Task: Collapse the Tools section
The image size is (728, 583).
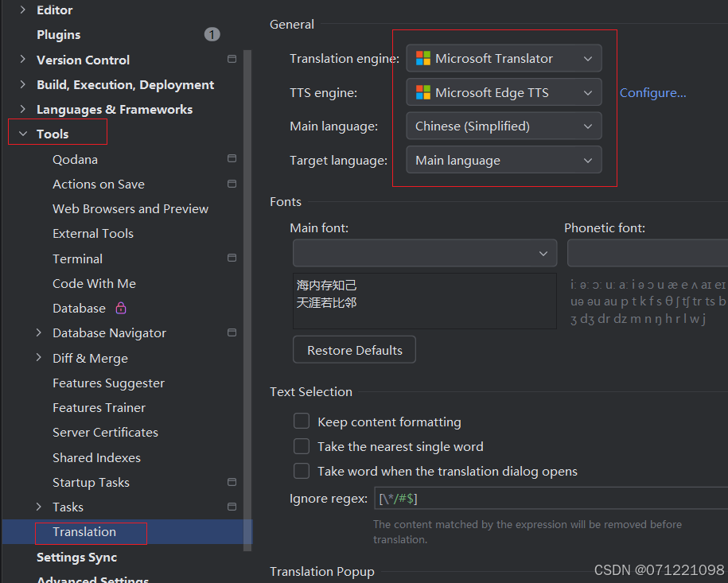Action: point(21,132)
